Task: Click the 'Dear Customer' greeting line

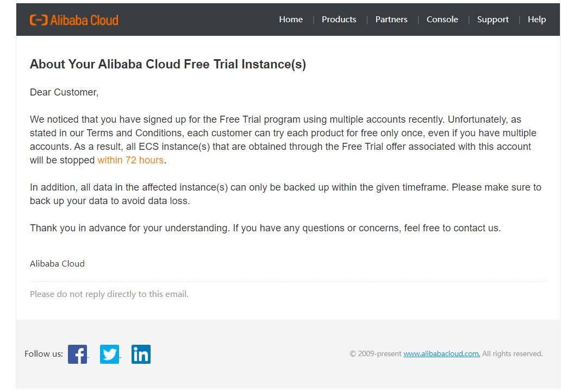Action: click(64, 92)
